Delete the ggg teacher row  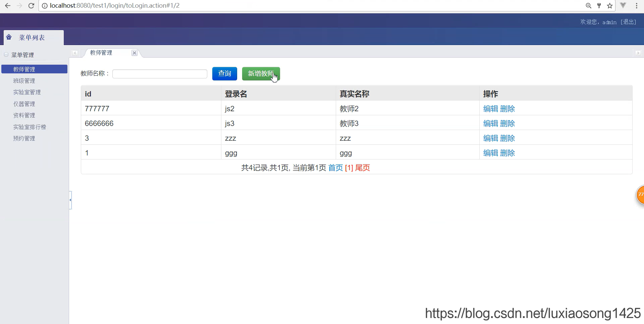tap(507, 153)
